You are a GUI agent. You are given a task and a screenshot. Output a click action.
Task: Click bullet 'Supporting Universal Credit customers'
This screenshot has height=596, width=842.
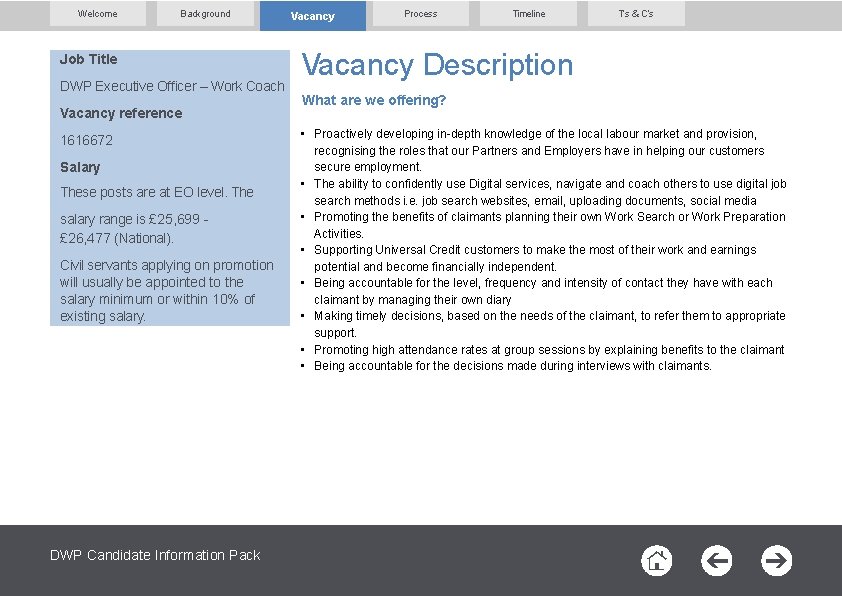535,258
